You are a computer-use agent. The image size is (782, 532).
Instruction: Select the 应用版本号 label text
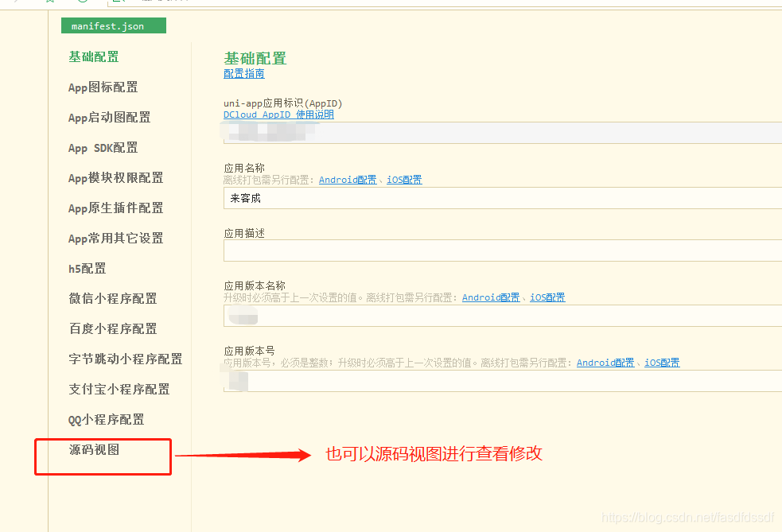249,351
